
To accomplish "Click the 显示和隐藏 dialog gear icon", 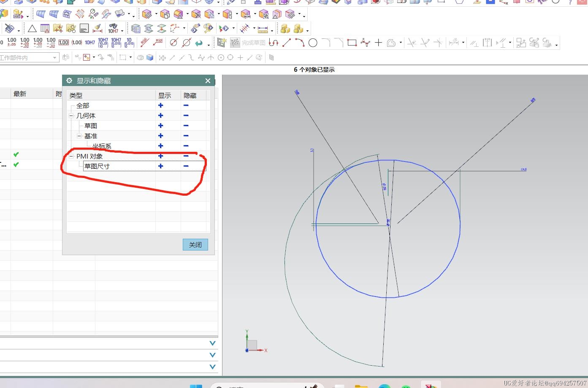I will pyautogui.click(x=69, y=81).
